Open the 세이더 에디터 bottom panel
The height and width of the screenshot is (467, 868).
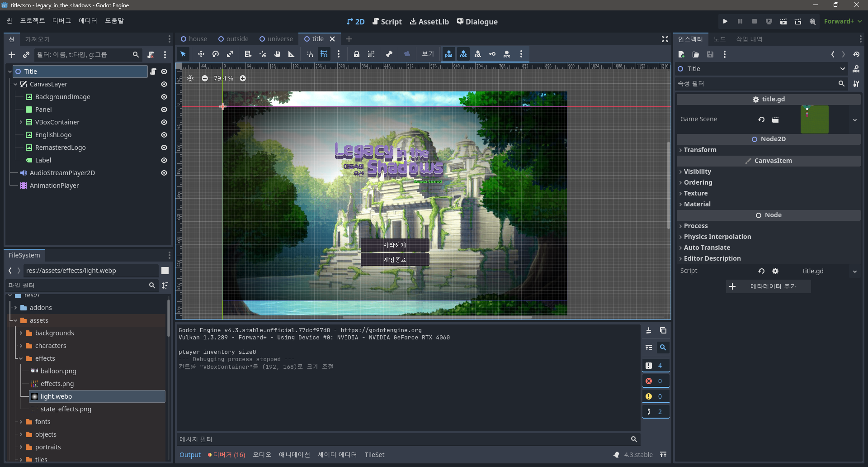pos(337,455)
